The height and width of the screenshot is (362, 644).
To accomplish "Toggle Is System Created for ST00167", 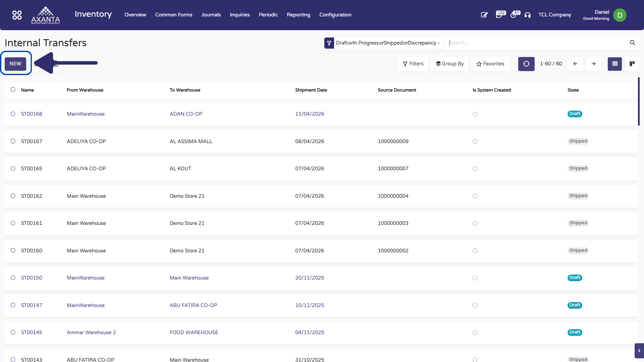I will tap(475, 141).
